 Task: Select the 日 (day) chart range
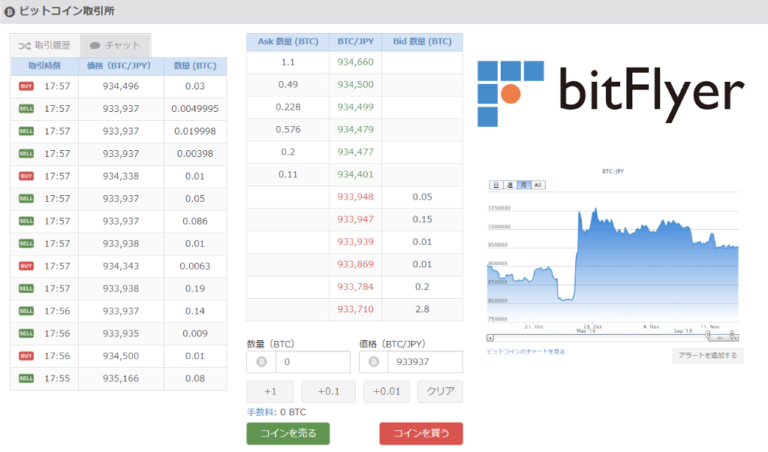[x=496, y=185]
